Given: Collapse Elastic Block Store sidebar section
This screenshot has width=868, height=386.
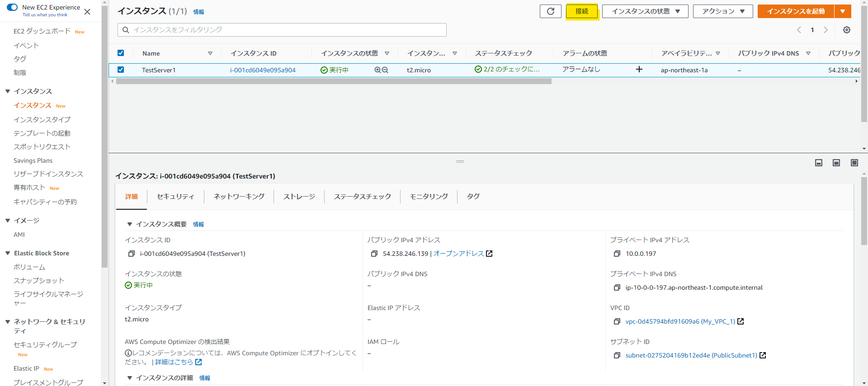Looking at the screenshot, I should point(8,253).
